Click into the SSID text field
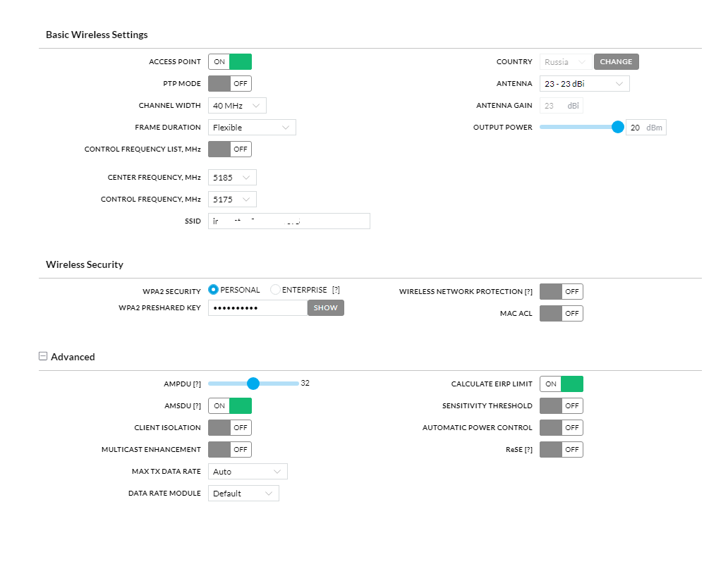The image size is (728, 581). point(289,221)
